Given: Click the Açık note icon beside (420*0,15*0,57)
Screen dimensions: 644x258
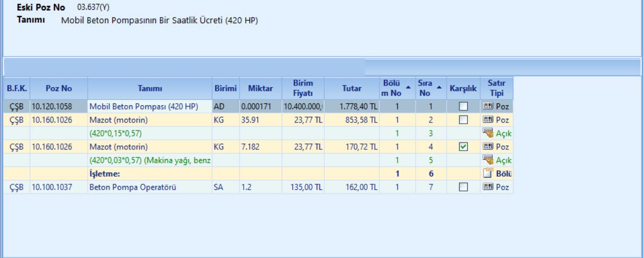Looking at the screenshot, I should pos(488,133).
